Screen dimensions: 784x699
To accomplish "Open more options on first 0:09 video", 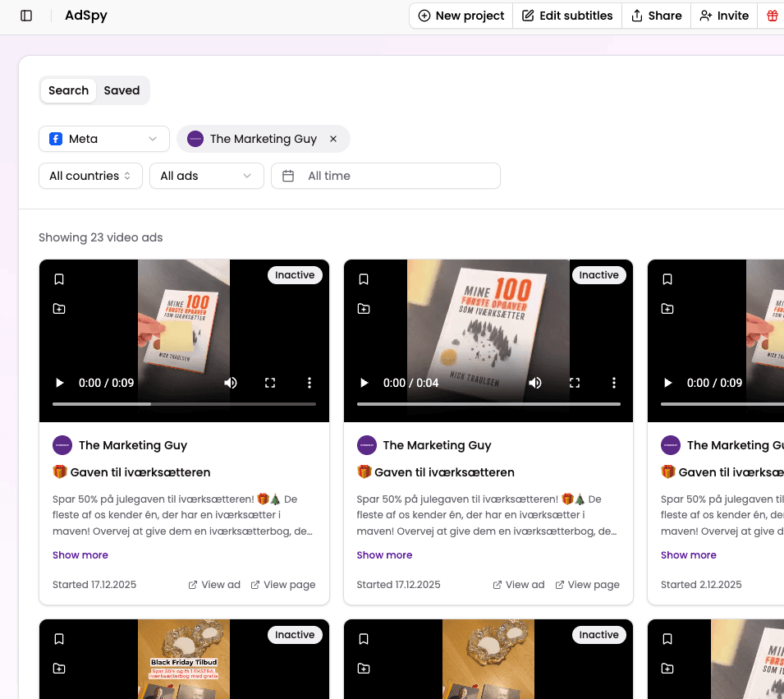I will 309,383.
